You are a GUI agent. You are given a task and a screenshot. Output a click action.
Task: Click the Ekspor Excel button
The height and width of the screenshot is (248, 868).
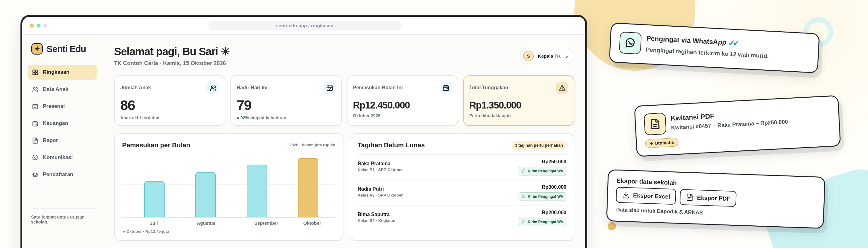[x=646, y=196]
